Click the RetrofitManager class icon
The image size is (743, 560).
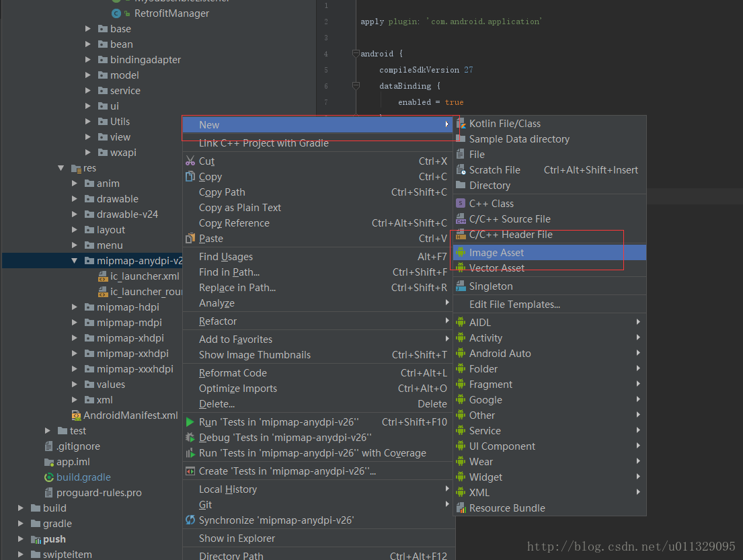pyautogui.click(x=116, y=13)
